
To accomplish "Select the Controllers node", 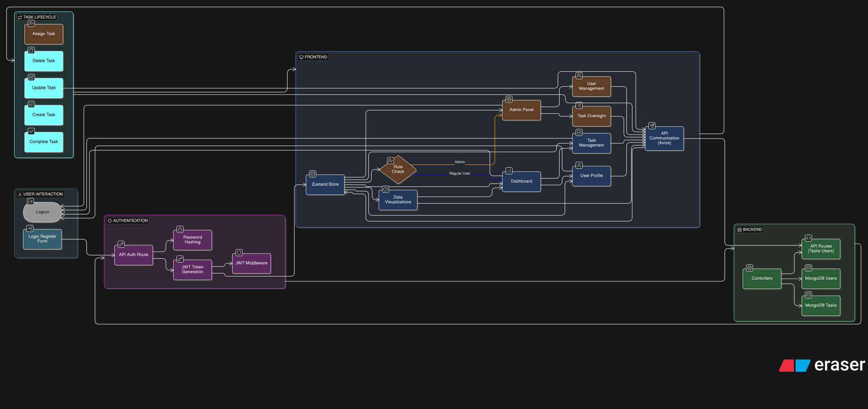I will click(x=762, y=279).
